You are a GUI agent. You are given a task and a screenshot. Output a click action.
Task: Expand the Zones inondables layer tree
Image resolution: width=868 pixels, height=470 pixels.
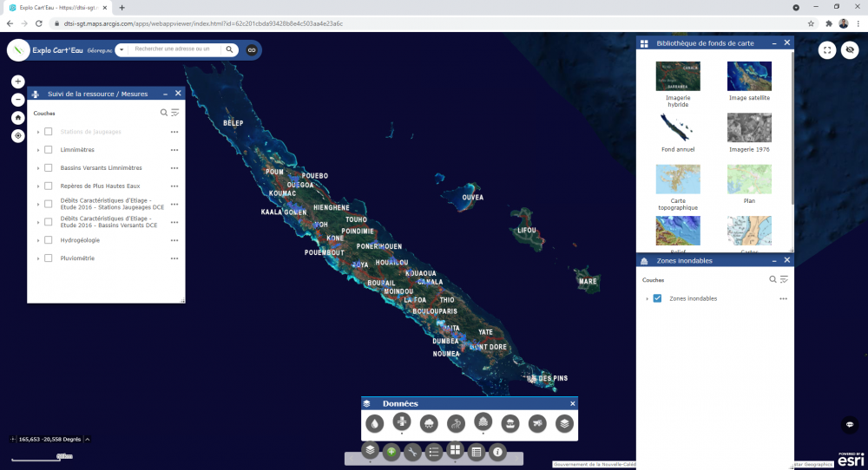(x=648, y=299)
